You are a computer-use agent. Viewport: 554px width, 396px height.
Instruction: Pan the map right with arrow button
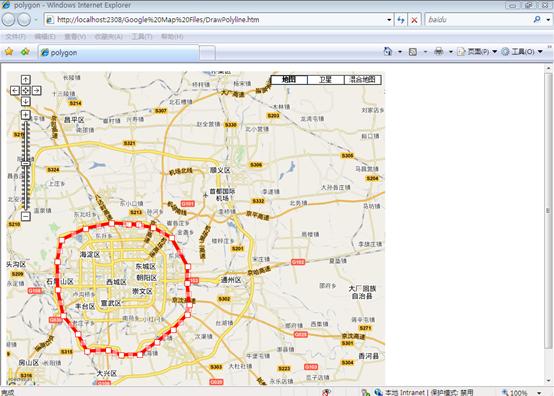coord(36,91)
